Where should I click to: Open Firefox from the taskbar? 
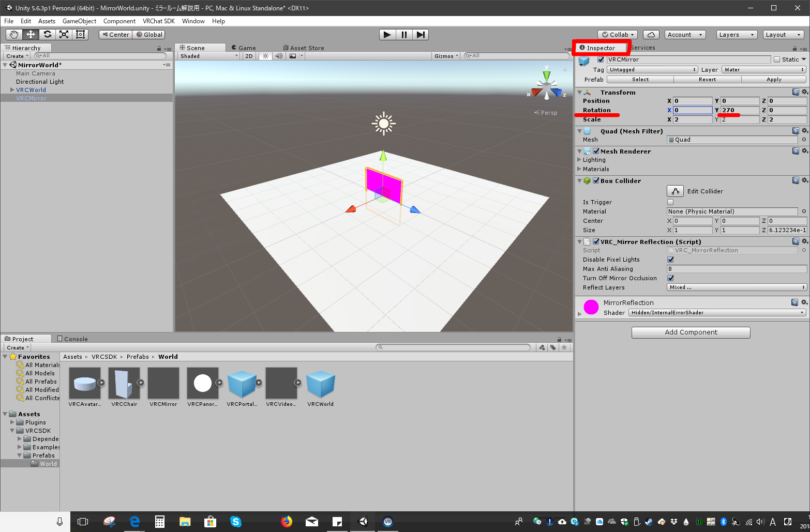(286, 522)
